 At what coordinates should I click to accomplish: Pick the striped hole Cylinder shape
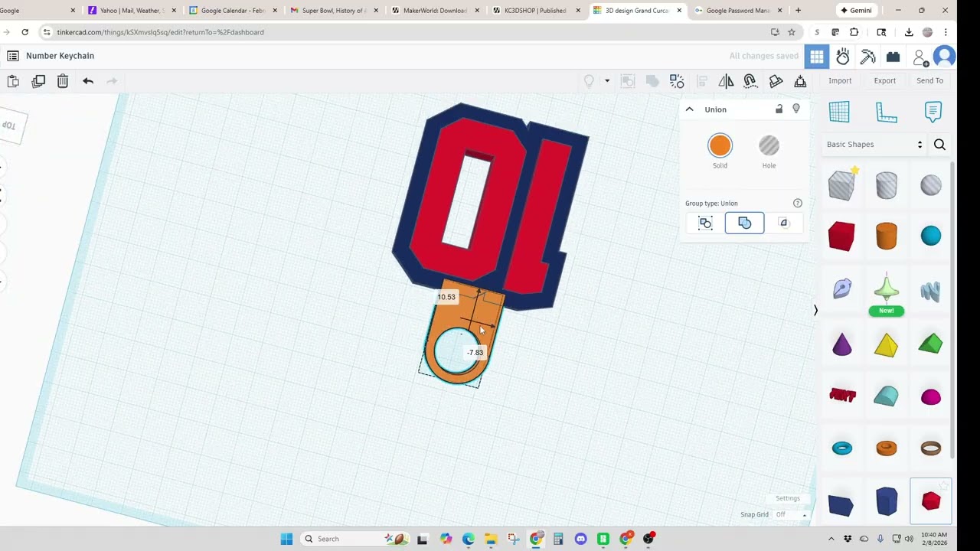(x=886, y=185)
